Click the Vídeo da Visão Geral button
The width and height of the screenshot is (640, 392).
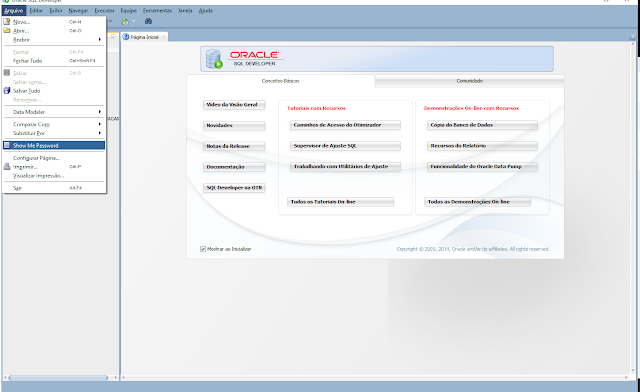(234, 105)
